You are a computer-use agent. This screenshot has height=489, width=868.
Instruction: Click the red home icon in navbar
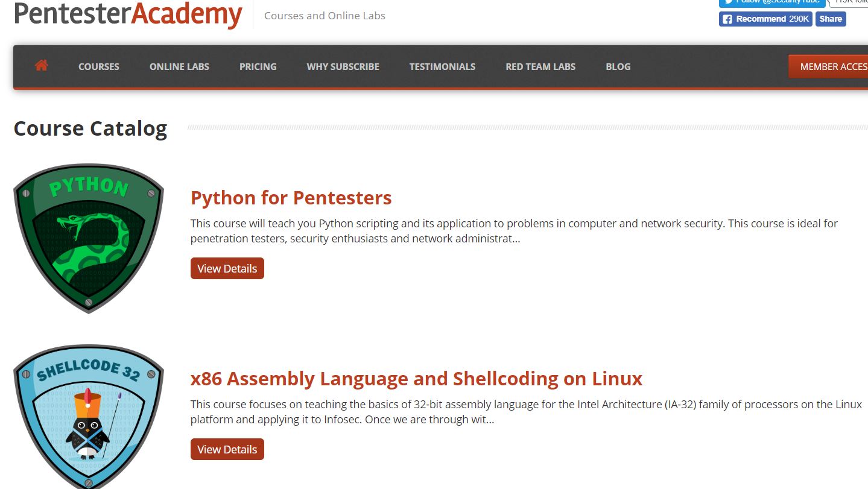click(x=41, y=66)
